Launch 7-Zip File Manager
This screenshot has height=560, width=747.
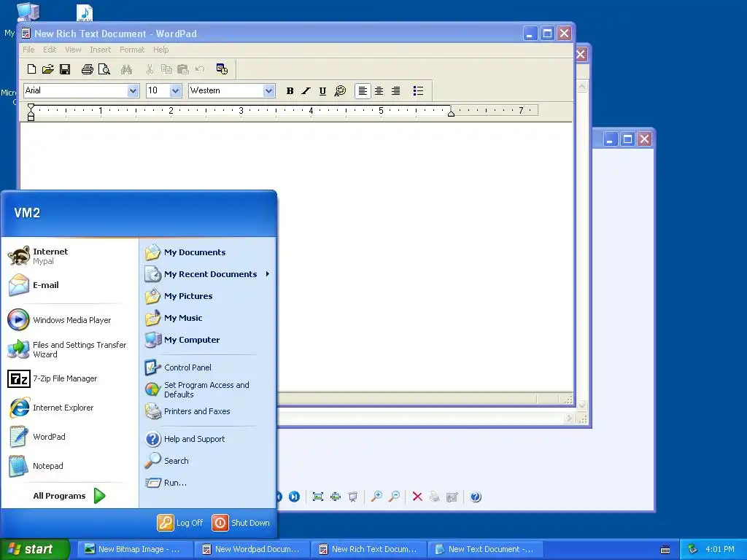70,378
